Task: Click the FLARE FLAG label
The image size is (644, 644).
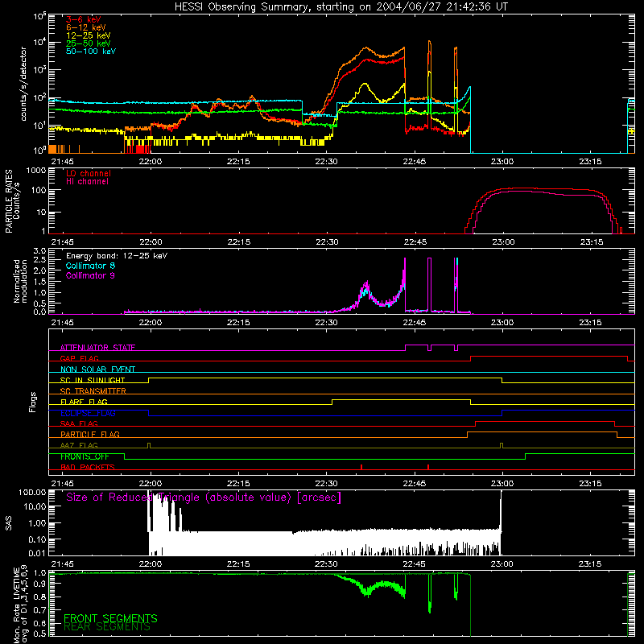Action: 84,402
